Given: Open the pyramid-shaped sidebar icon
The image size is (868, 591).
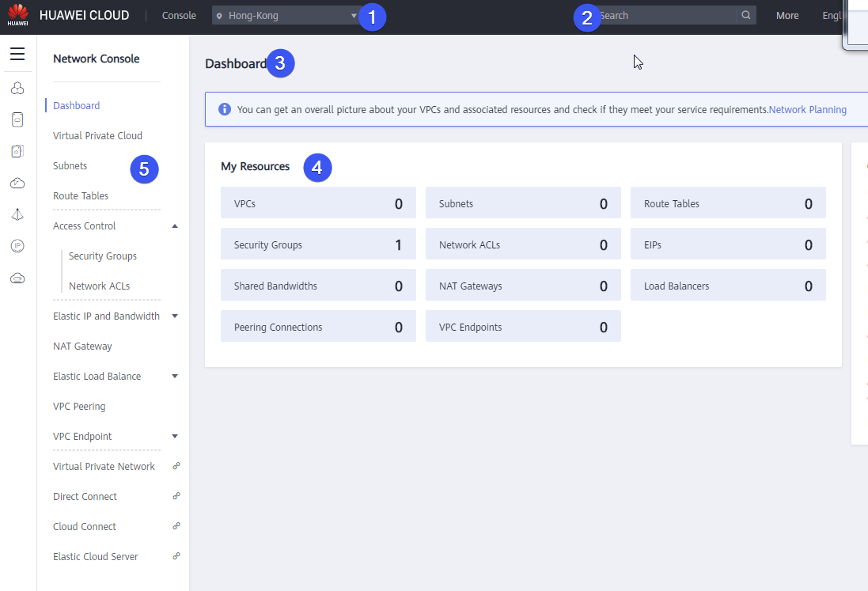Looking at the screenshot, I should tap(17, 214).
